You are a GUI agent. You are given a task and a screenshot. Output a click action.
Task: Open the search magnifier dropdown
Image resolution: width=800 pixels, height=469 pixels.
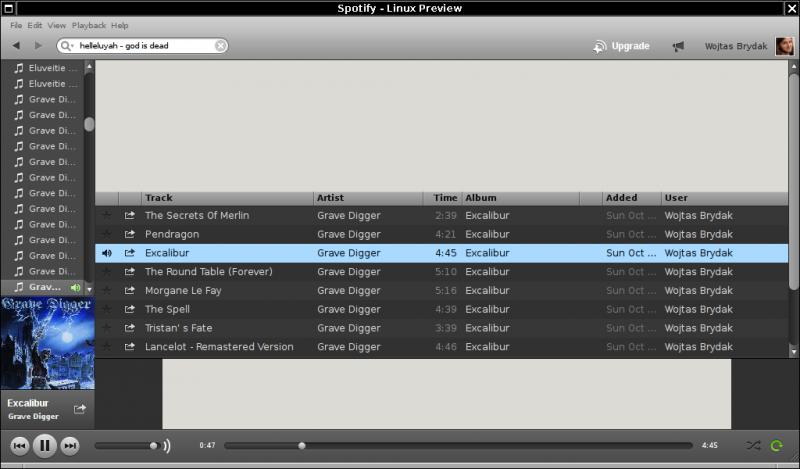point(67,46)
